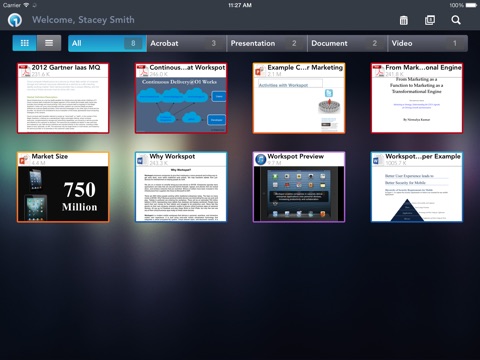Tap the Workspot logo icon
Image resolution: width=480 pixels, height=360 pixels.
coord(15,20)
